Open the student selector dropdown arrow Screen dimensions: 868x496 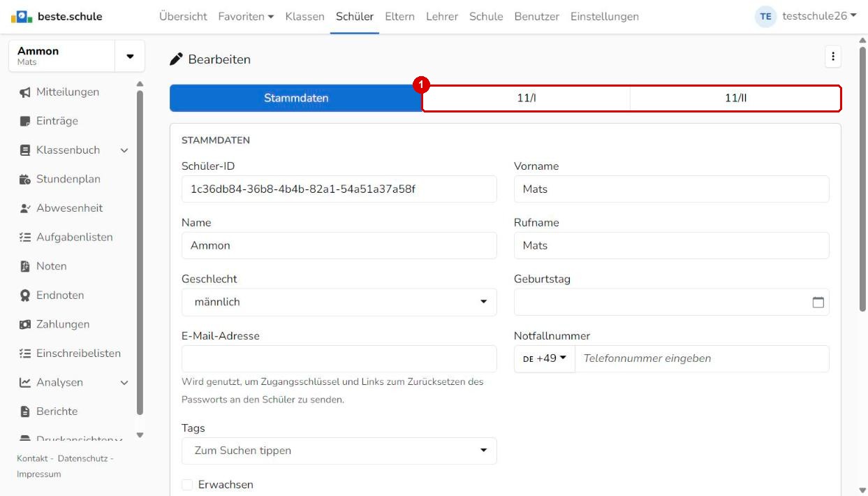tap(130, 57)
